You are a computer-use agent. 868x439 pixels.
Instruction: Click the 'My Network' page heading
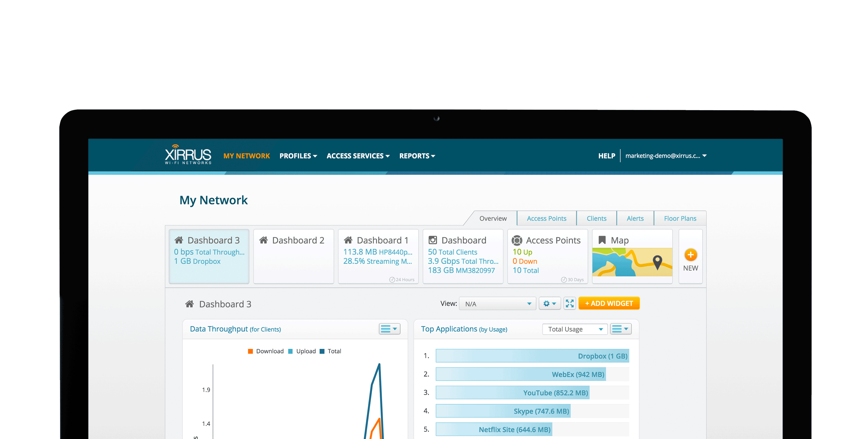click(x=213, y=200)
